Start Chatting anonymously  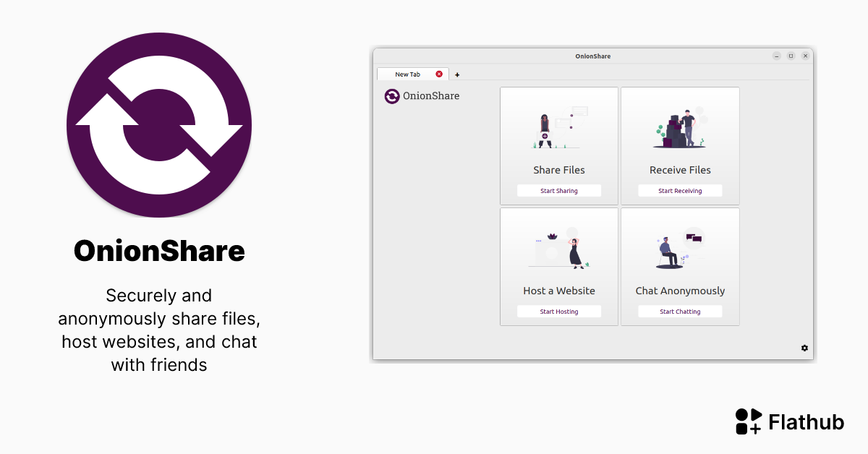coord(680,311)
